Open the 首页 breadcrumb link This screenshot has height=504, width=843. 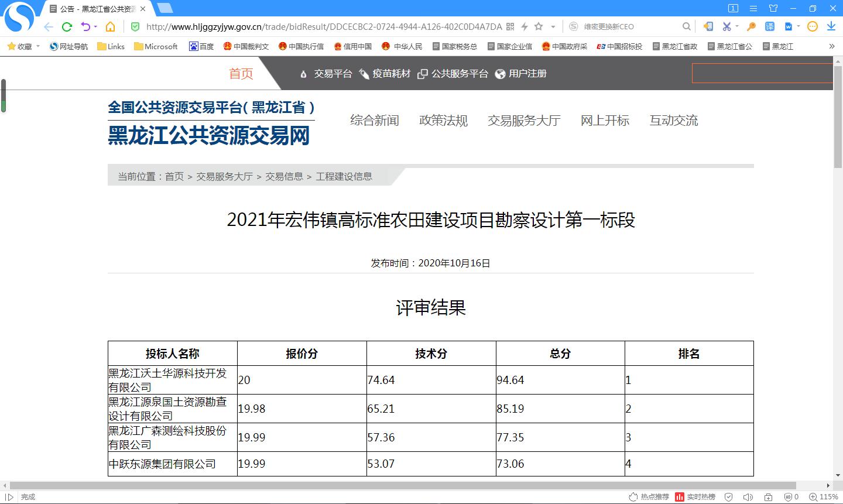pyautogui.click(x=174, y=176)
